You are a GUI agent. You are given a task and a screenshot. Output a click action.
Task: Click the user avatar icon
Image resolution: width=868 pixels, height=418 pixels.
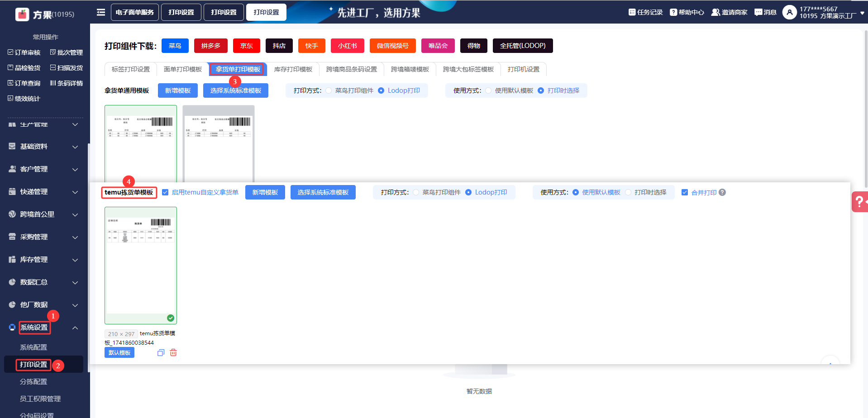(x=789, y=12)
